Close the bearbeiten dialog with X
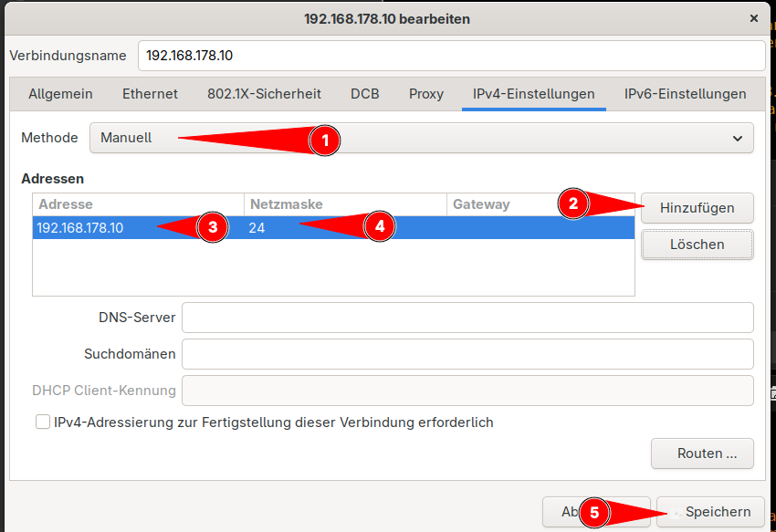 754,18
